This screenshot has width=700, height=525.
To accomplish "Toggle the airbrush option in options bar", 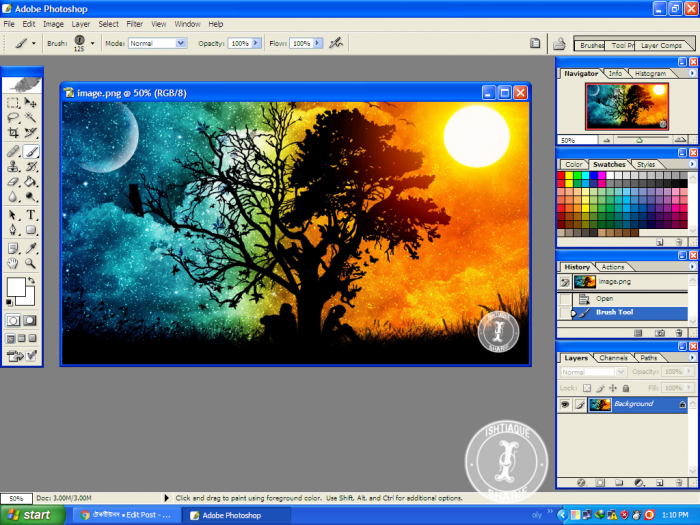I will click(336, 43).
